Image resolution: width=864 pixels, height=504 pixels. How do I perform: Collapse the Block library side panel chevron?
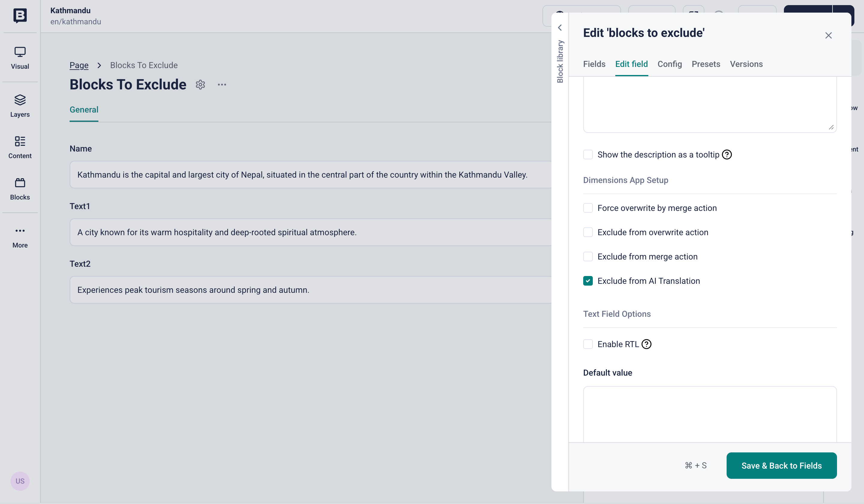(x=560, y=27)
